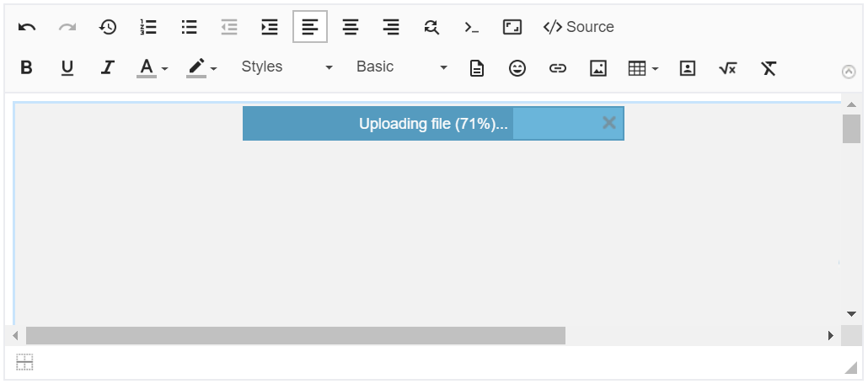
Task: Insert an image using the picture icon
Action: (x=598, y=67)
